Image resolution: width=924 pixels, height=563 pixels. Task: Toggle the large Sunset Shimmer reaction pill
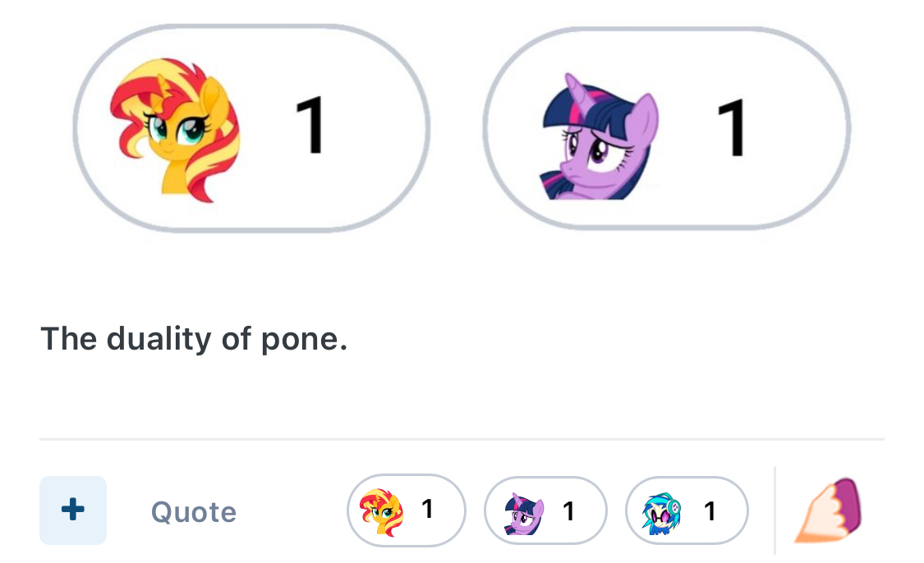coord(251,128)
